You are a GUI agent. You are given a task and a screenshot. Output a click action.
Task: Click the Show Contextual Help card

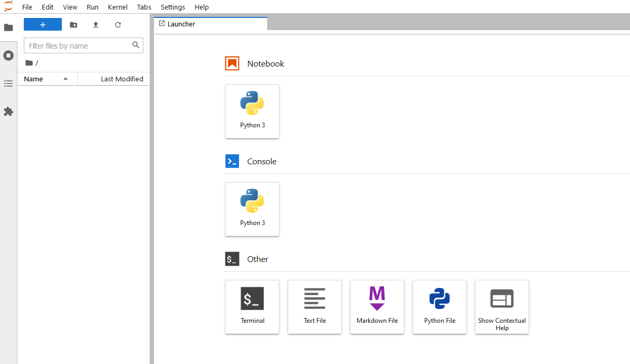pyautogui.click(x=502, y=307)
